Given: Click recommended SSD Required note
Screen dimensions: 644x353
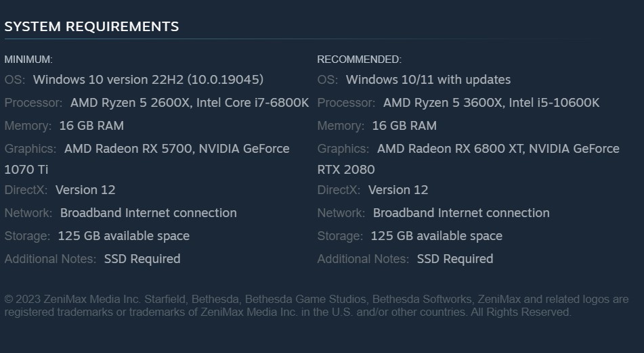Looking at the screenshot, I should (x=455, y=259).
